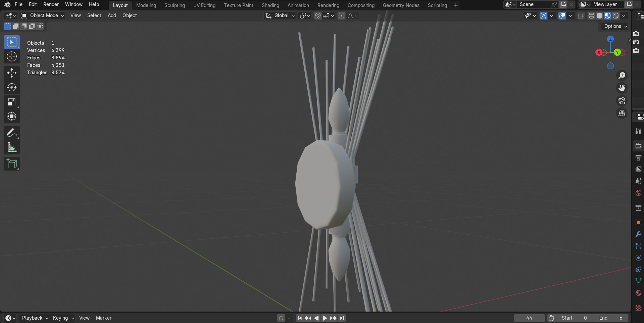This screenshot has height=323, width=644.
Task: Click the zoom magnifier viewport icon
Action: (x=622, y=76)
